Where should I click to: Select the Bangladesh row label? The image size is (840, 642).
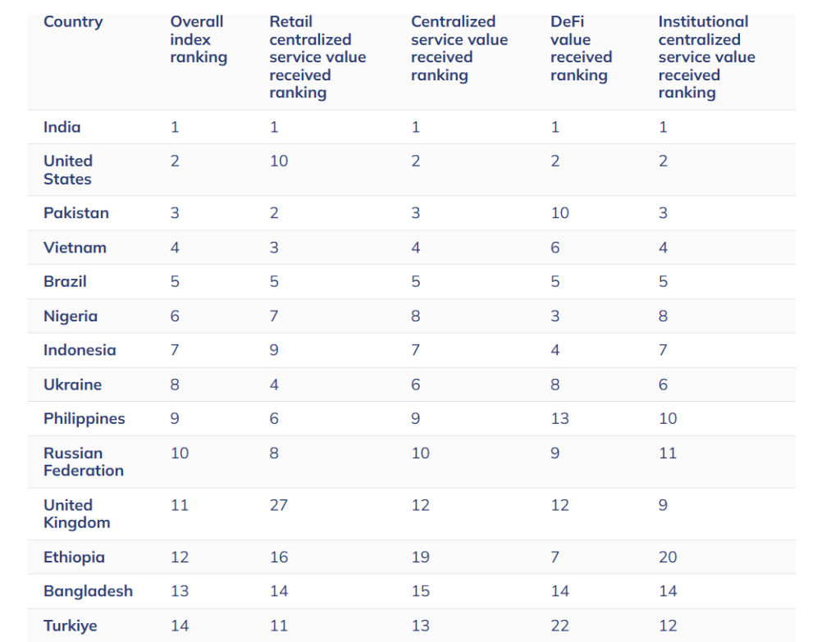pyautogui.click(x=88, y=591)
